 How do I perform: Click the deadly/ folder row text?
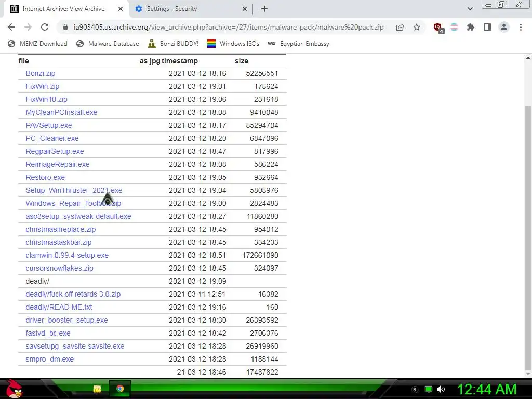[x=37, y=281]
